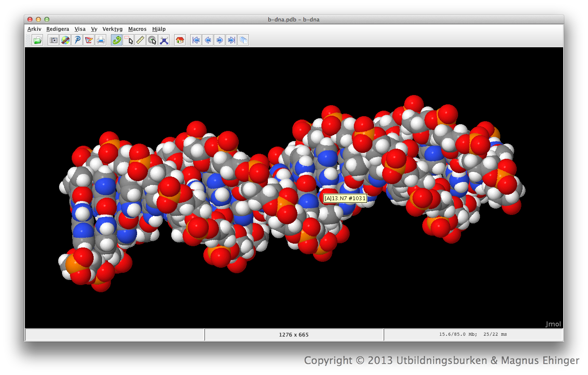Image resolution: width=588 pixels, height=375 pixels.
Task: Click the [A]13.N7 #1031 atom label
Action: coord(345,198)
